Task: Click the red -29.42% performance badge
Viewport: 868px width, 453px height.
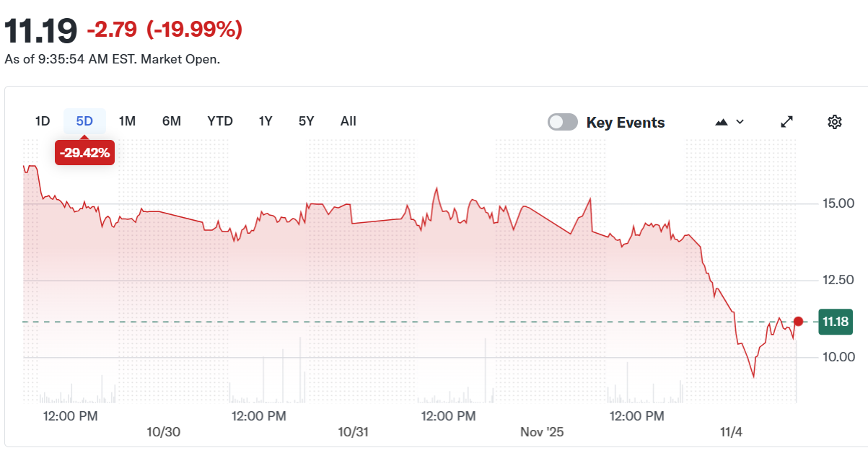Action: [84, 153]
